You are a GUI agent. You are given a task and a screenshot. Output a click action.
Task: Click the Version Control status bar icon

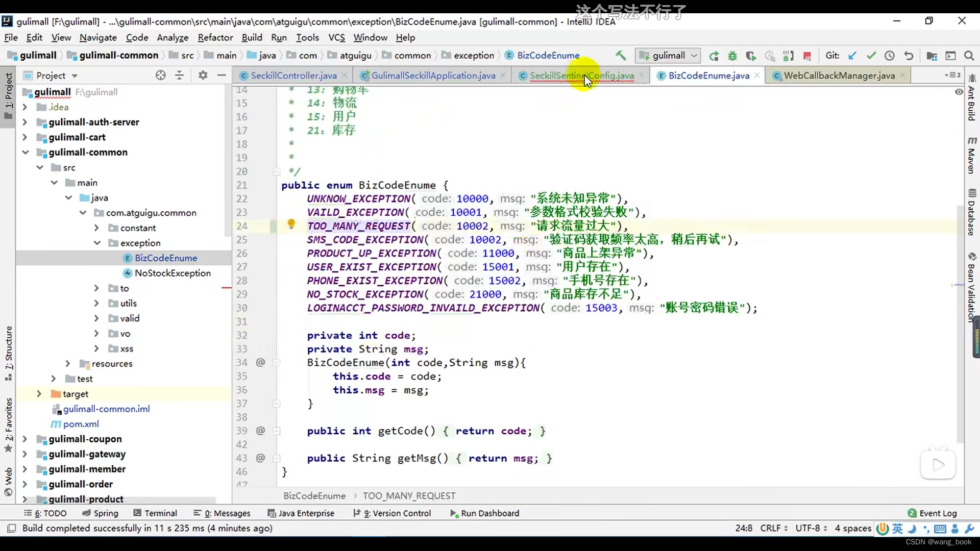[397, 513]
